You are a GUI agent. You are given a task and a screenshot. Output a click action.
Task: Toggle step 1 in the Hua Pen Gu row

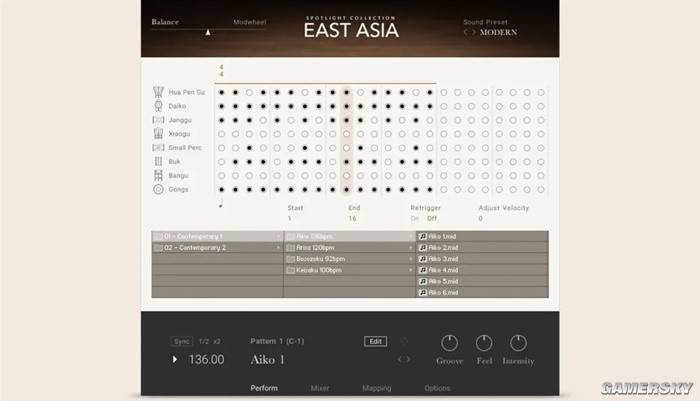click(221, 92)
